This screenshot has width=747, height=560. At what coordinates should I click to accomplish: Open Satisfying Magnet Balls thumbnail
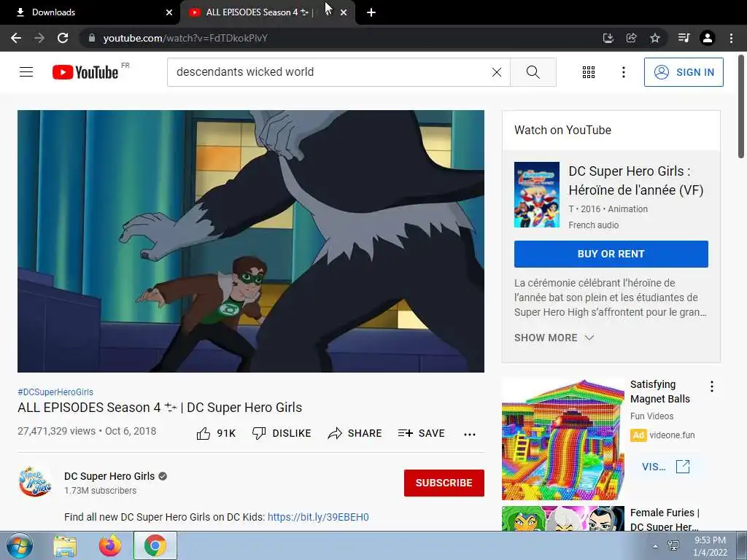coord(562,438)
